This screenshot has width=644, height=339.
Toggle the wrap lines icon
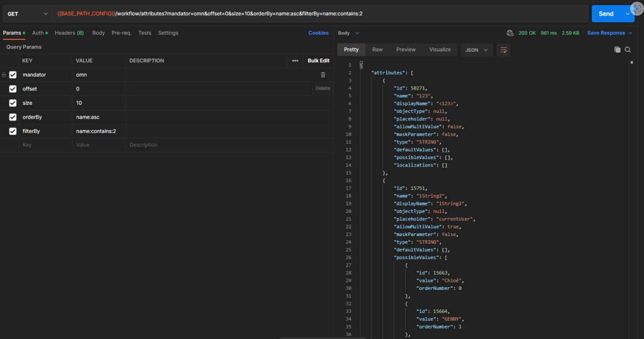click(503, 50)
